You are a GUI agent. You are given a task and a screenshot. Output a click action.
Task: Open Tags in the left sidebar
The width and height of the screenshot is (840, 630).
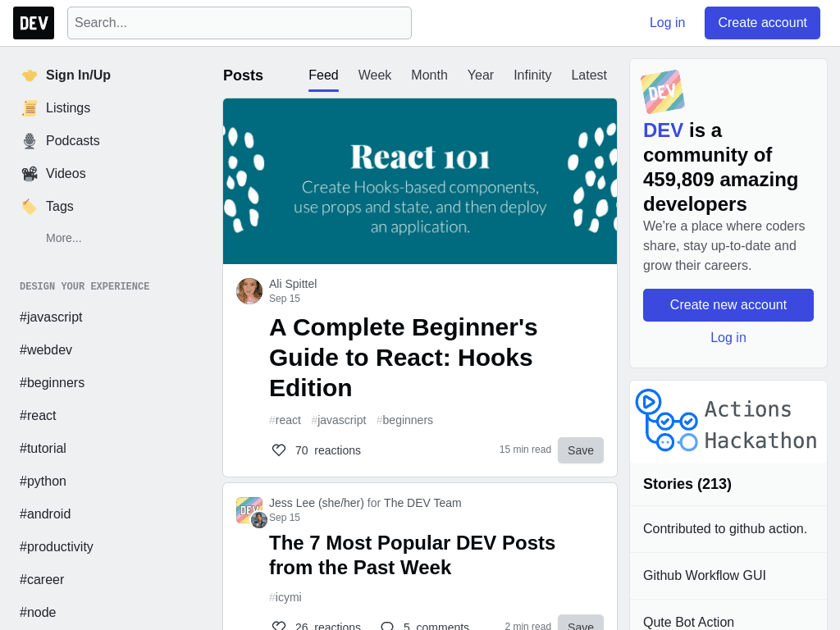(59, 206)
